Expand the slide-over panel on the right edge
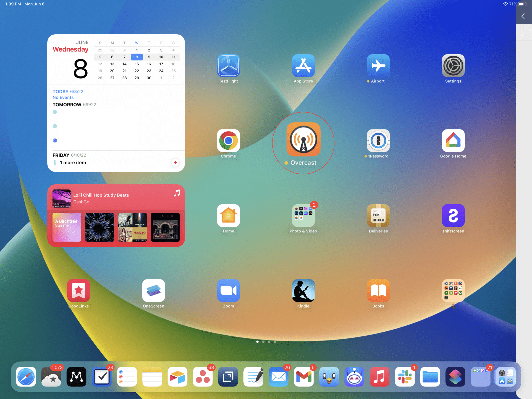Screen dimensions: 532x399 pos(523,16)
